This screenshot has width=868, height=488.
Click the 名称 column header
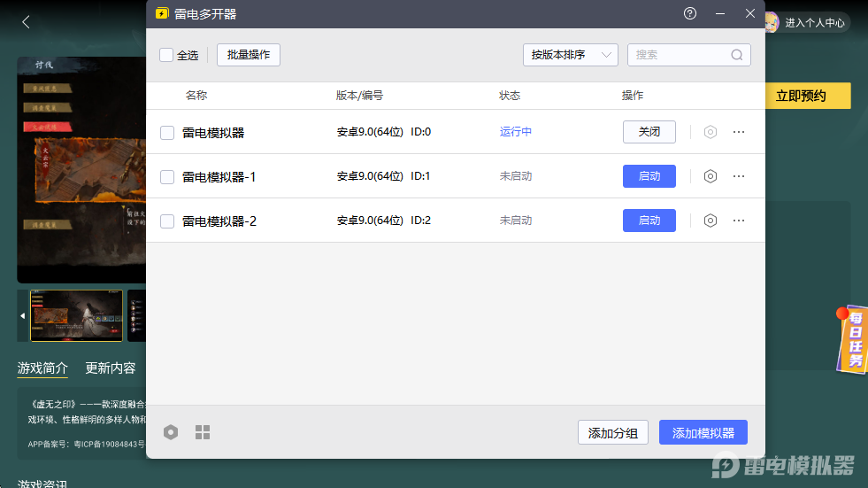pyautogui.click(x=196, y=96)
